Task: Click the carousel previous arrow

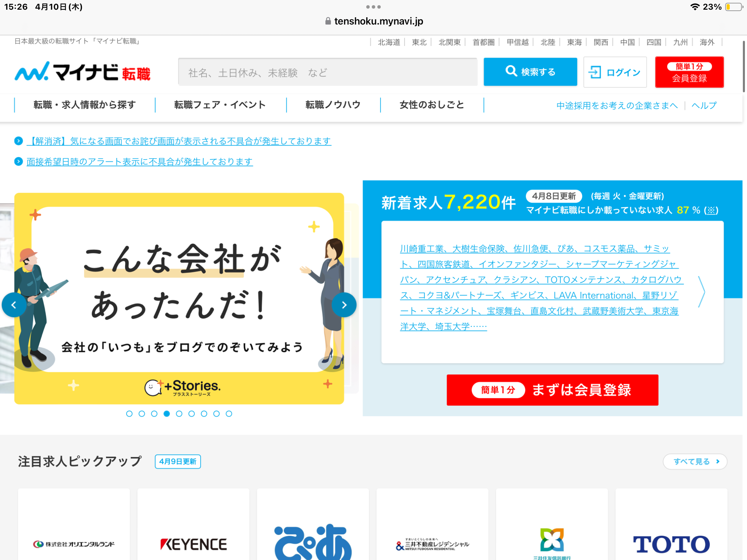Action: point(14,305)
